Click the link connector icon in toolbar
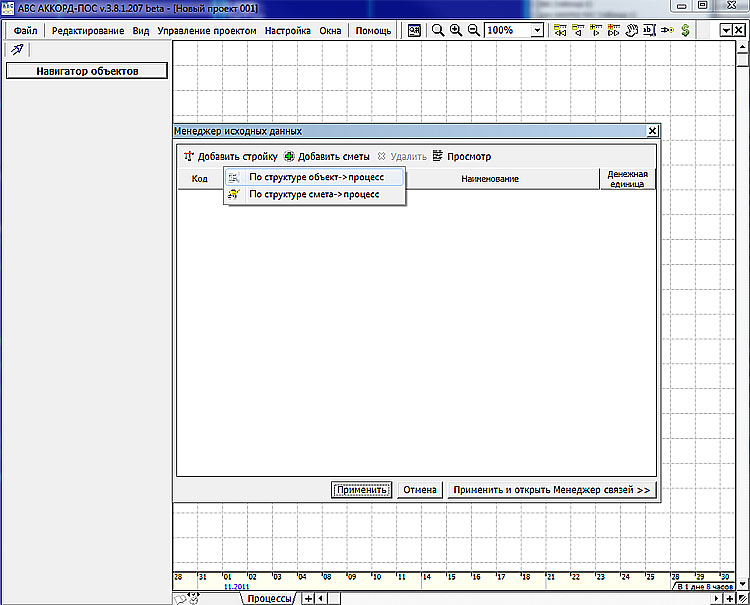 667,30
